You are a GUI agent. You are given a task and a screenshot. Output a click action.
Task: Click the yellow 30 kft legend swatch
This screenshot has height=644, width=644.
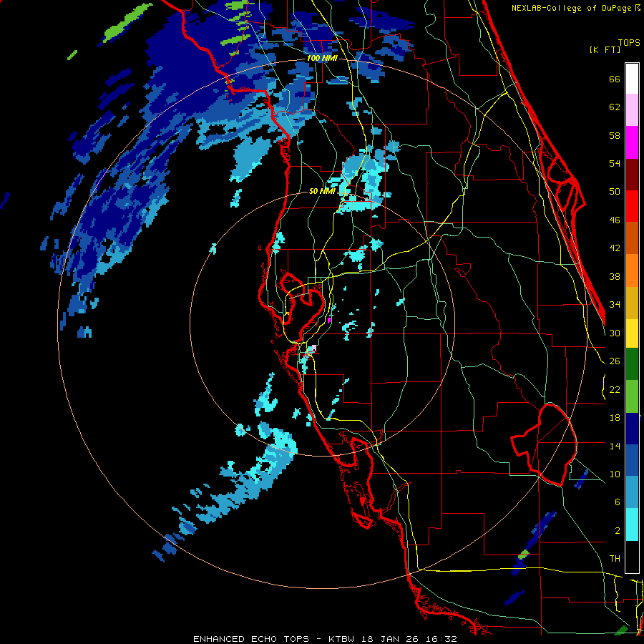[x=632, y=333]
